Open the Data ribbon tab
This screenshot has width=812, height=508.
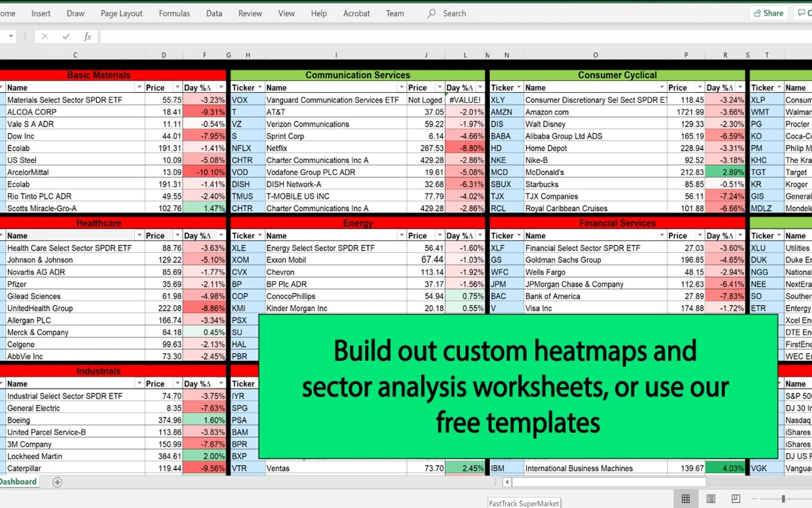(x=214, y=14)
